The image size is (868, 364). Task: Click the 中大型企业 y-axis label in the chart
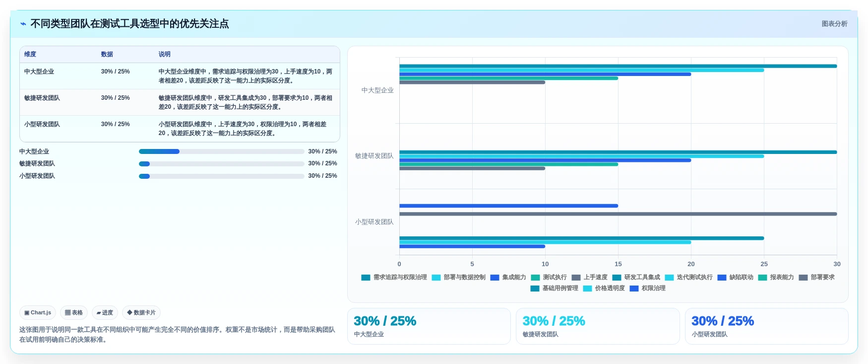377,90
